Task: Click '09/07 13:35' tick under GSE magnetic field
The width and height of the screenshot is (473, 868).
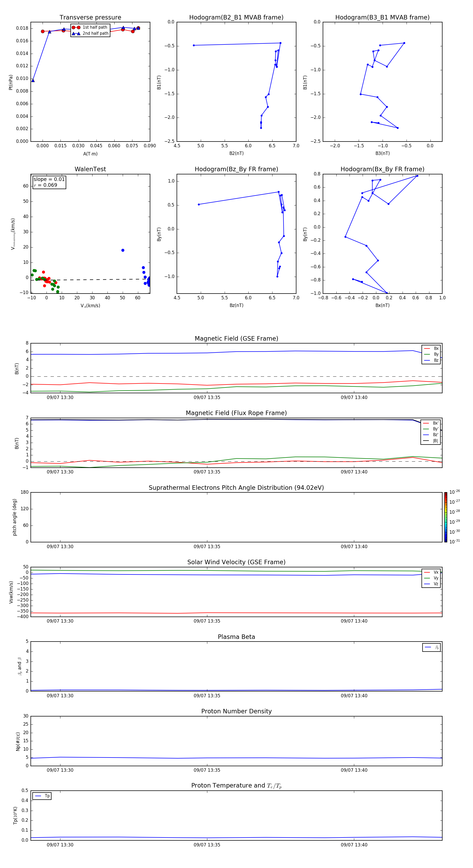Action: 207,398
